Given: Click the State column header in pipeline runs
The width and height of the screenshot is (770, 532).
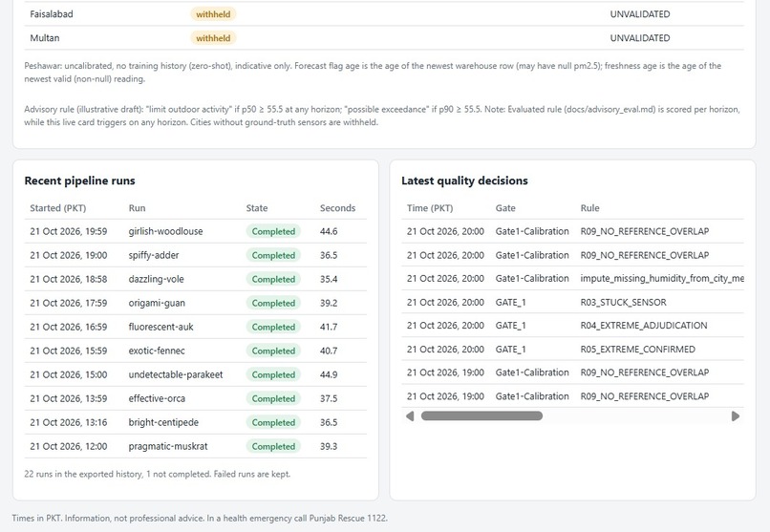Looking at the screenshot, I should pos(257,208).
